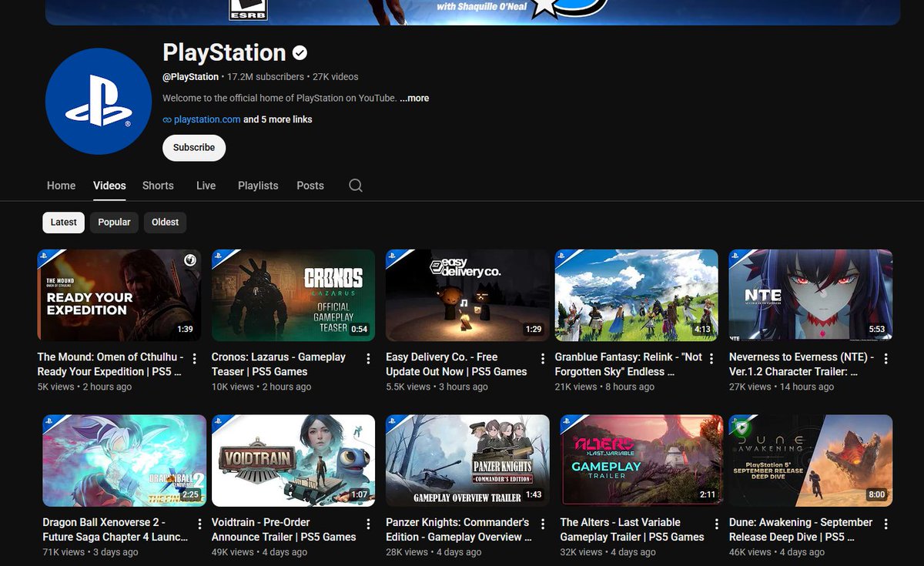Click '21K views • 8 hours ago' text
The width and height of the screenshot is (924, 566).
[x=604, y=387]
